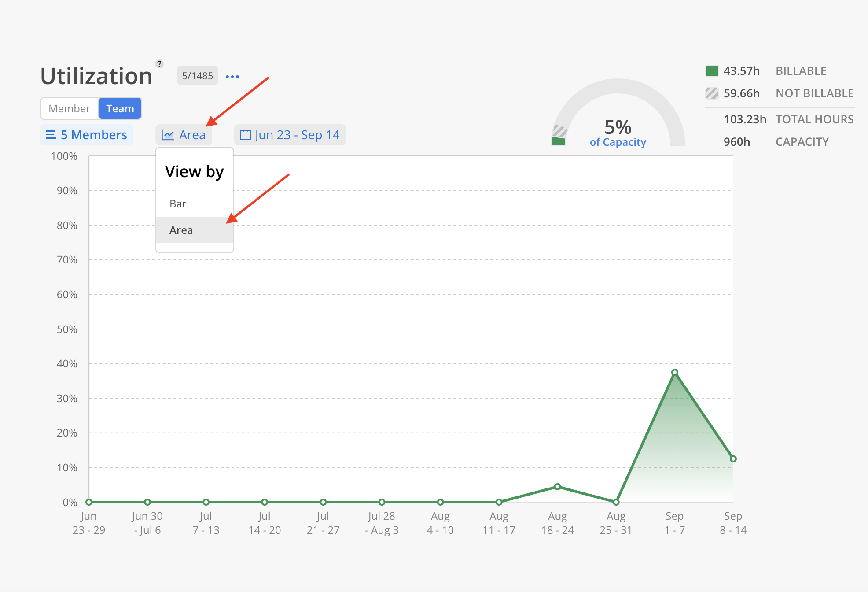The image size is (868, 592).
Task: Choose Bar from the View by menu
Action: point(195,203)
